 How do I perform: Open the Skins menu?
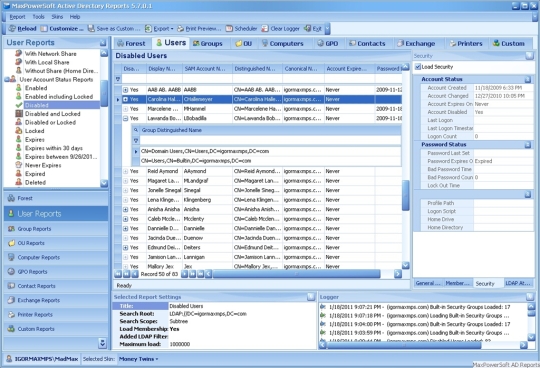tap(57, 17)
